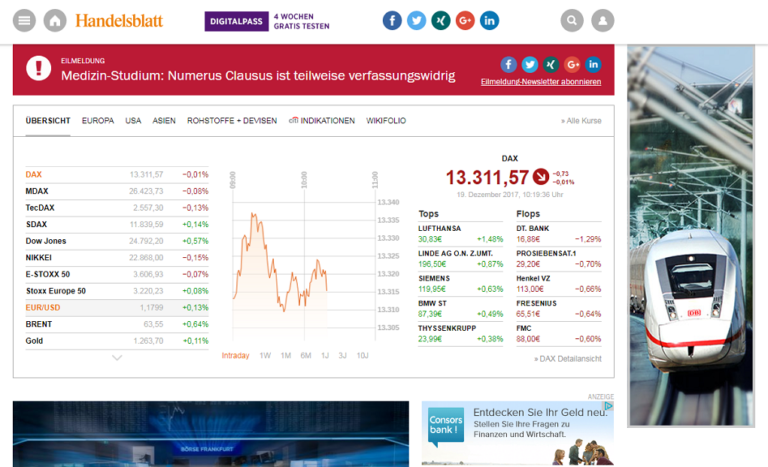Open the search icon
The width and height of the screenshot is (768, 467).
572,21
